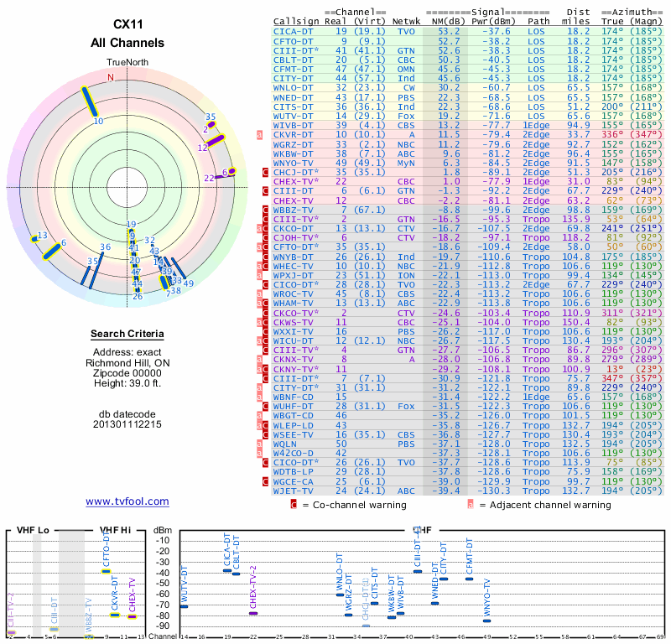671x644 pixels.
Task: Click the co-channel 'C' icon beside CHCJ-DT* row
Action: [x=265, y=173]
